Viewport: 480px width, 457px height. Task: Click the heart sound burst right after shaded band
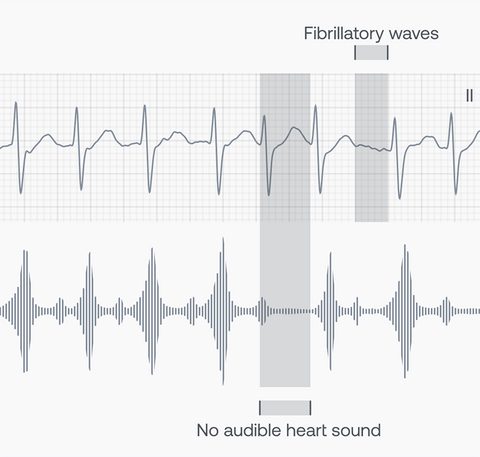pyautogui.click(x=330, y=311)
